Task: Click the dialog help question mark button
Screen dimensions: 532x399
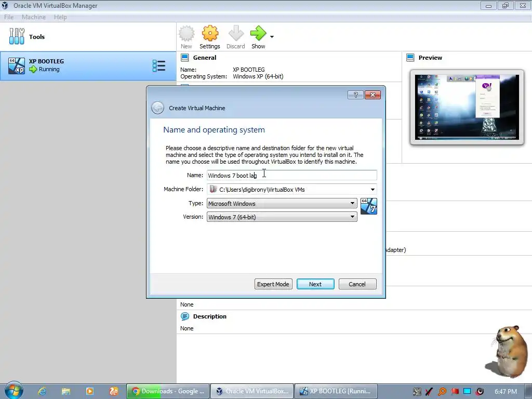Action: (355, 95)
